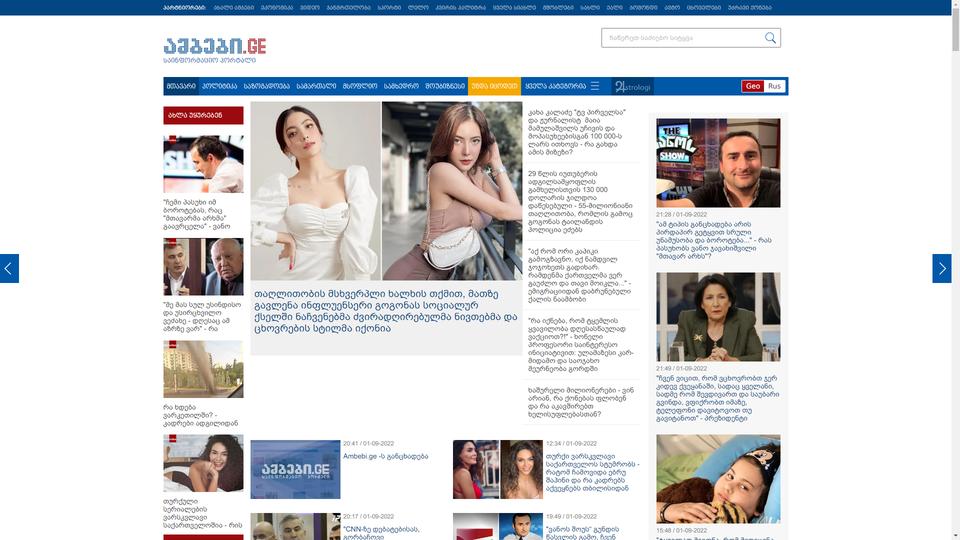Open the "ვანოს შოუს" article dated 19:49
This screenshot has width=960, height=540.
pos(582,533)
